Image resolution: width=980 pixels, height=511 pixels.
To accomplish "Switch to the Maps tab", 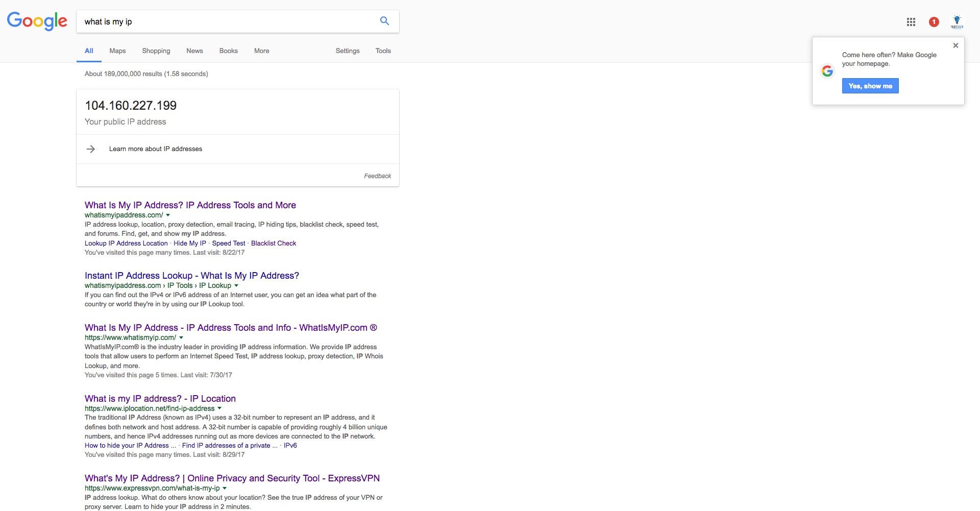I will click(117, 51).
